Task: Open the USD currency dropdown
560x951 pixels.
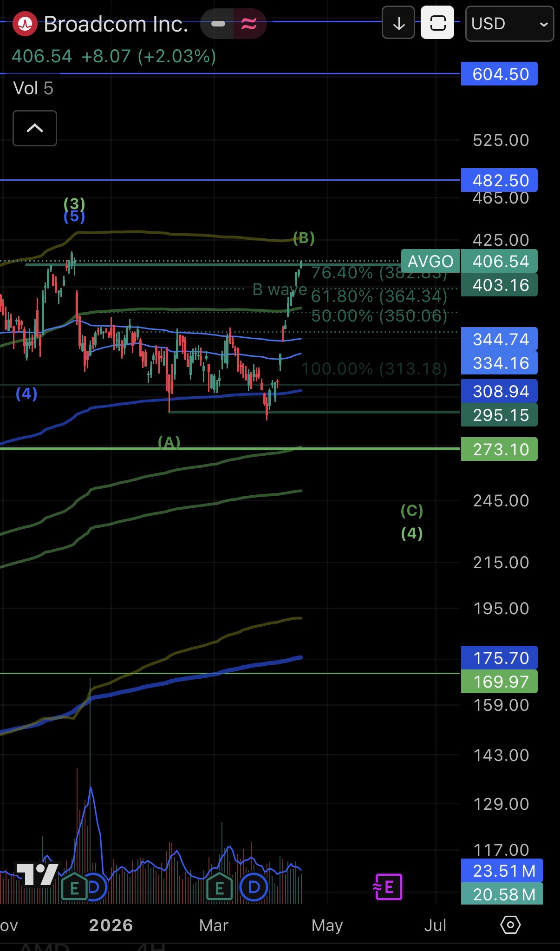Action: (x=509, y=24)
